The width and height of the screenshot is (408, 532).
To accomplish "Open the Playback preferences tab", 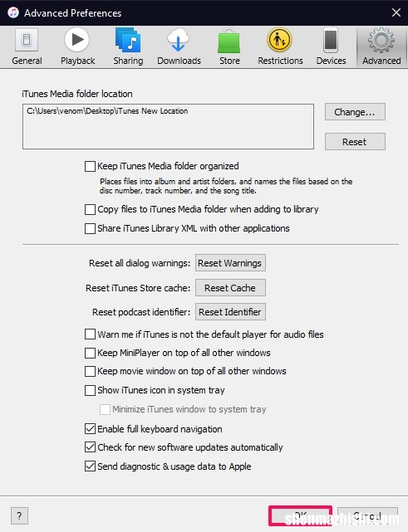I will point(77,46).
